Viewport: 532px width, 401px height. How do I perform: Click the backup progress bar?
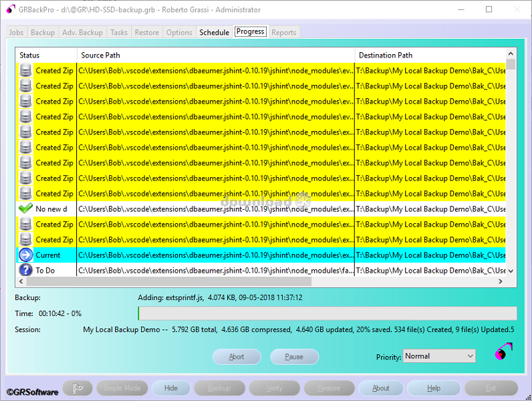coord(327,313)
